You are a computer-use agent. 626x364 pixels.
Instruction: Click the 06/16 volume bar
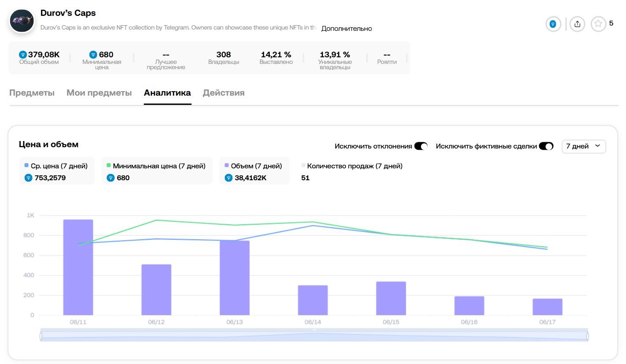pyautogui.click(x=469, y=305)
